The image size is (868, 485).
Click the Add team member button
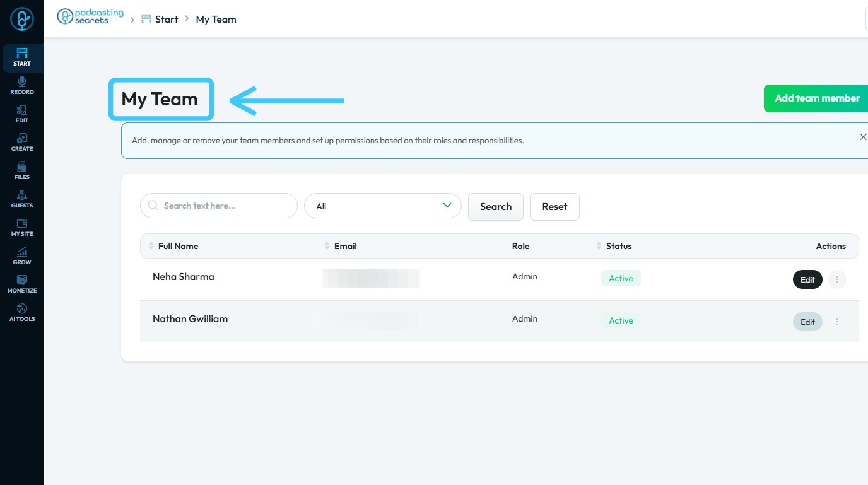click(x=817, y=98)
